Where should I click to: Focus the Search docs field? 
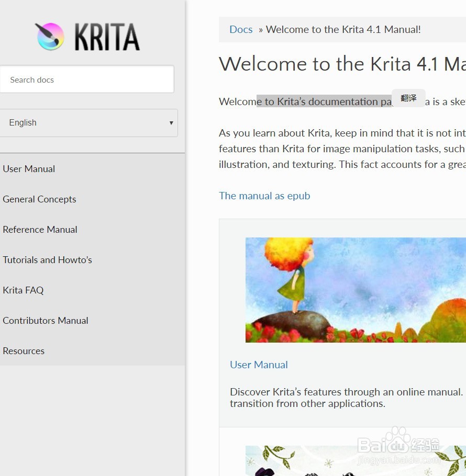87,79
